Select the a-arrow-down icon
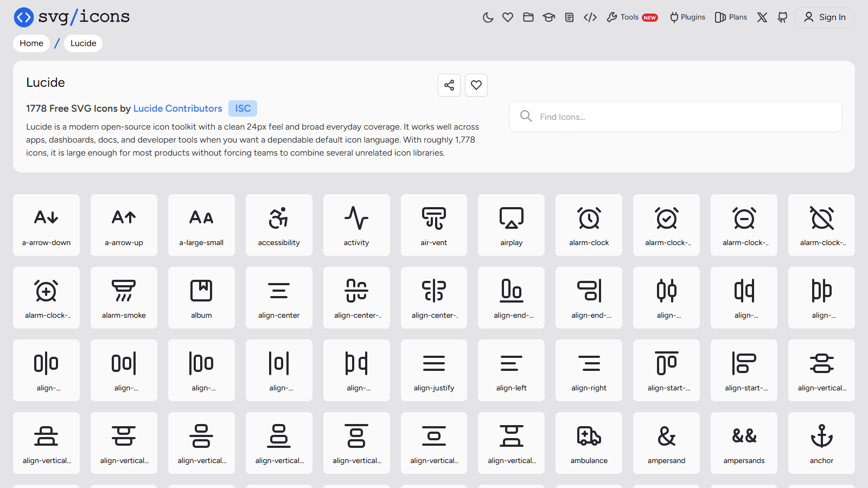868x488 pixels. tap(46, 225)
